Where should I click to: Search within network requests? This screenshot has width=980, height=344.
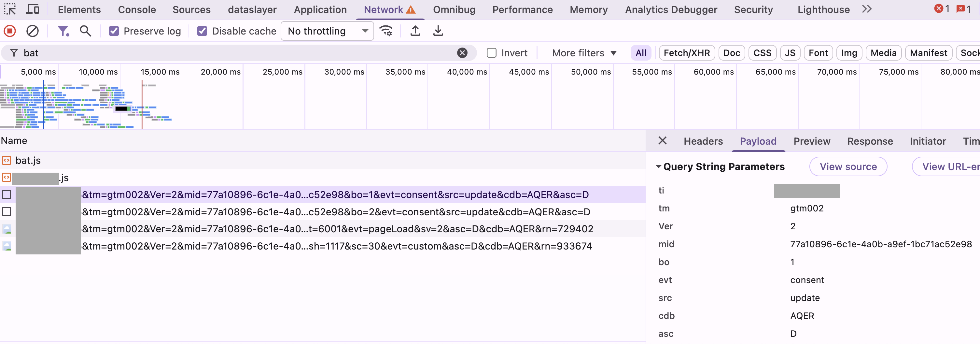pos(85,31)
